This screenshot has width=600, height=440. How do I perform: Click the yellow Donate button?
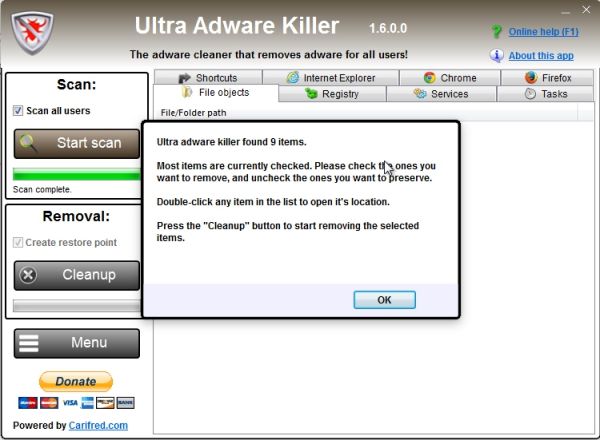point(76,381)
